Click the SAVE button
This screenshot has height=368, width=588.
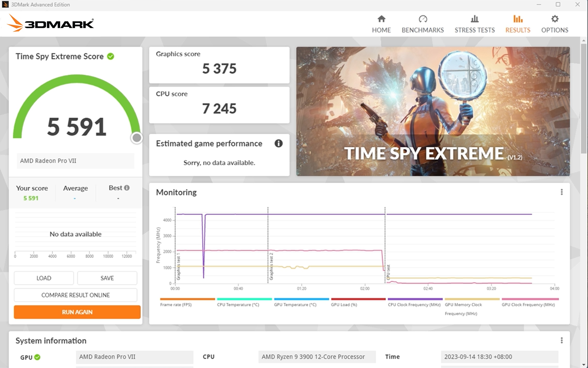pyautogui.click(x=107, y=278)
